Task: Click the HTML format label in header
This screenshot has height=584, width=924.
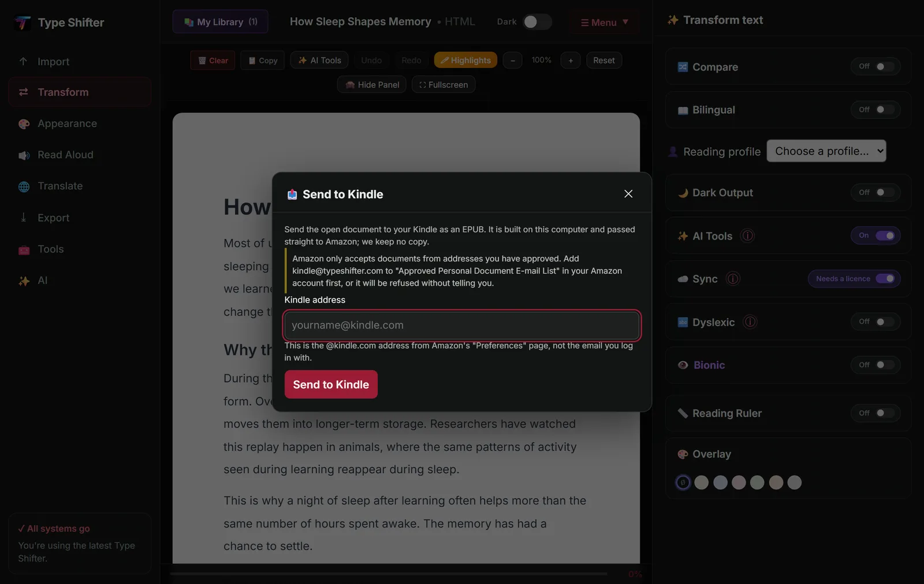Action: coord(460,22)
